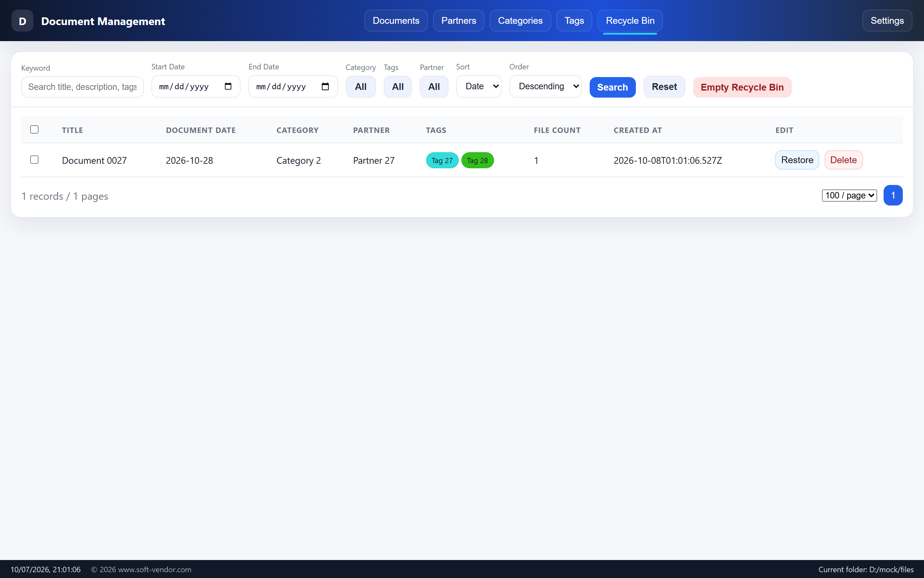The image size is (924, 578).
Task: Open the Order dropdown showing Descending
Action: (546, 86)
